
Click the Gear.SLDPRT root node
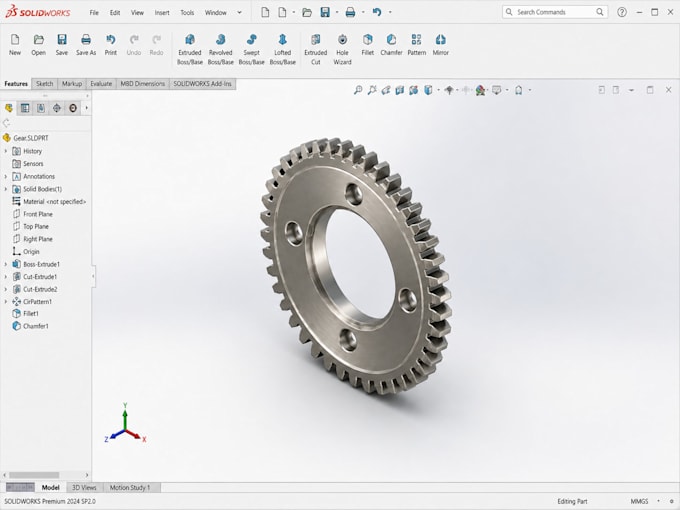point(26,138)
